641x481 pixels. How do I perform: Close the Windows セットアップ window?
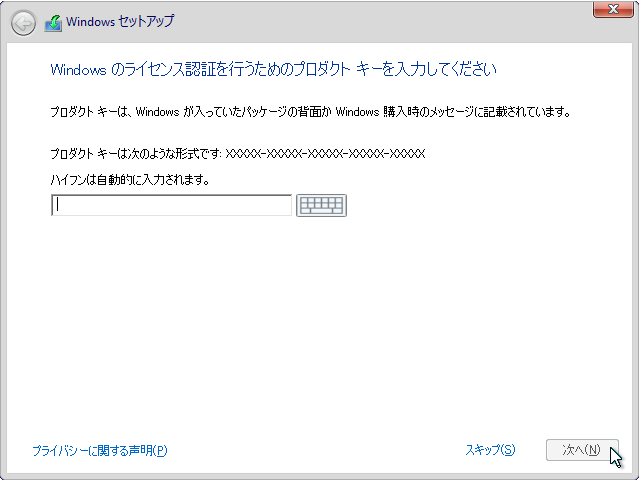tap(613, 9)
